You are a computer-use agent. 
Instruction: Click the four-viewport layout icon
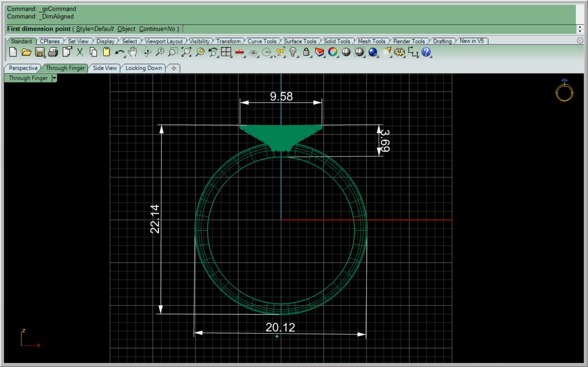(x=226, y=52)
